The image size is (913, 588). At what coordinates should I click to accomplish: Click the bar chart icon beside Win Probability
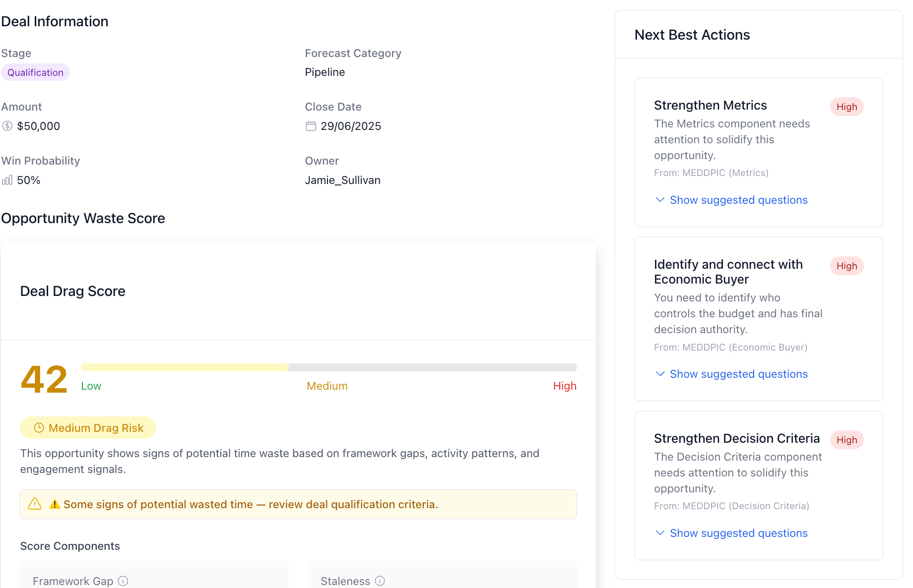(x=7, y=180)
